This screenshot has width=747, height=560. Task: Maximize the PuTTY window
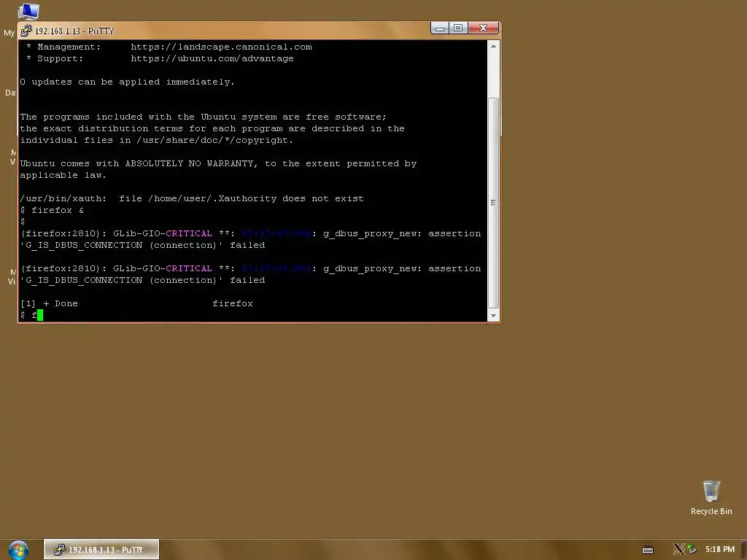pos(458,28)
